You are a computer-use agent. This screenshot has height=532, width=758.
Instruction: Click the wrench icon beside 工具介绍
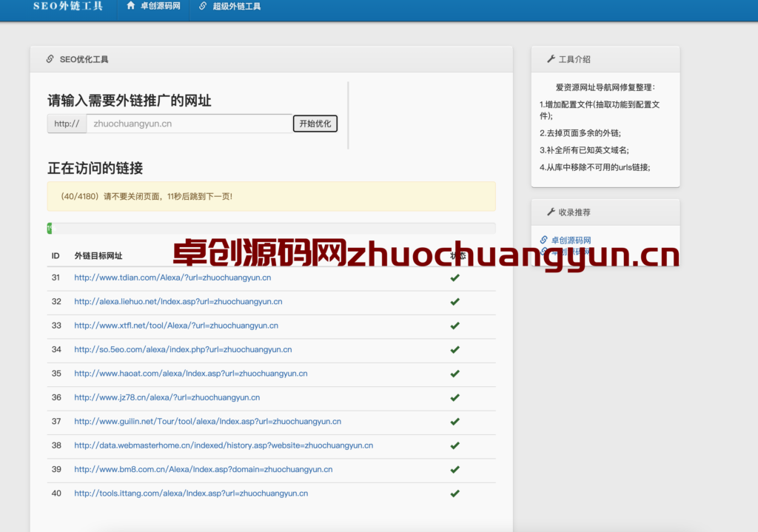tap(551, 59)
